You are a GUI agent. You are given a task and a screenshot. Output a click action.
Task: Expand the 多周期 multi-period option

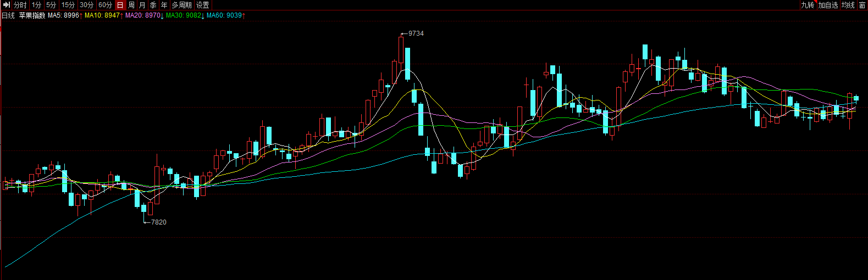click(x=181, y=5)
